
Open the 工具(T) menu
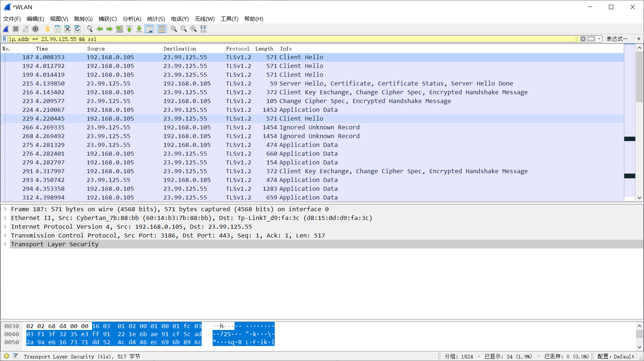point(229,19)
